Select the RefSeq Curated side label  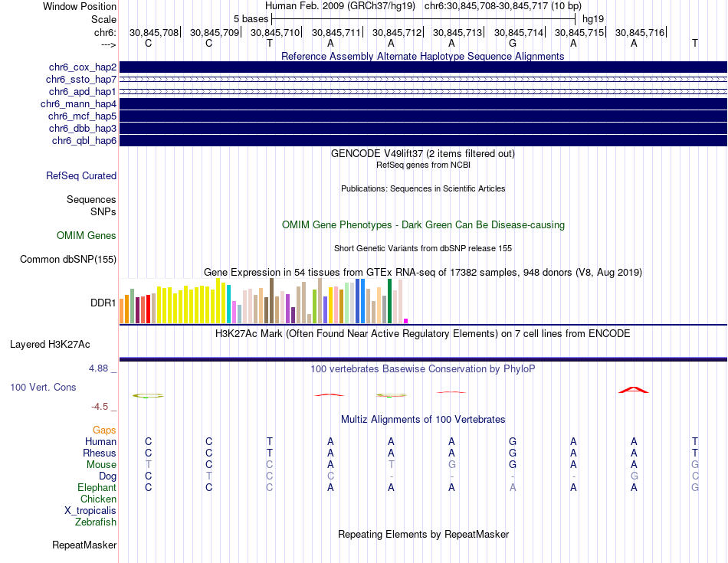click(81, 176)
